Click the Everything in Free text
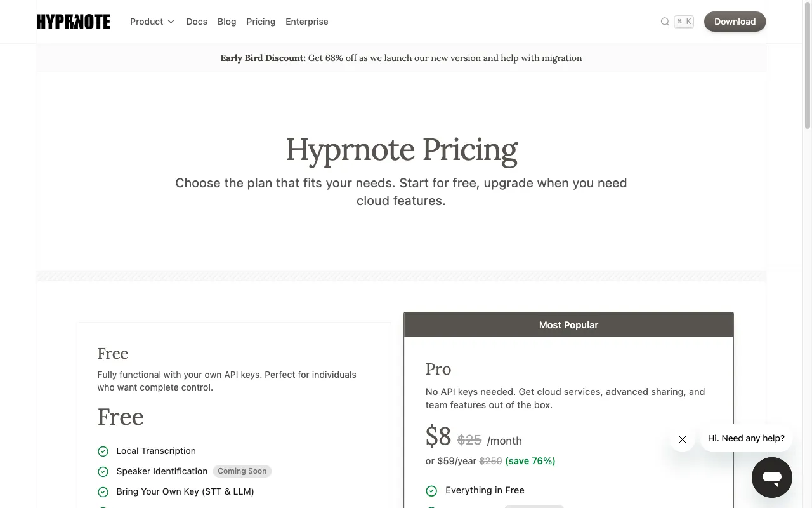Viewport: 812px width, 508px height. [485, 490]
